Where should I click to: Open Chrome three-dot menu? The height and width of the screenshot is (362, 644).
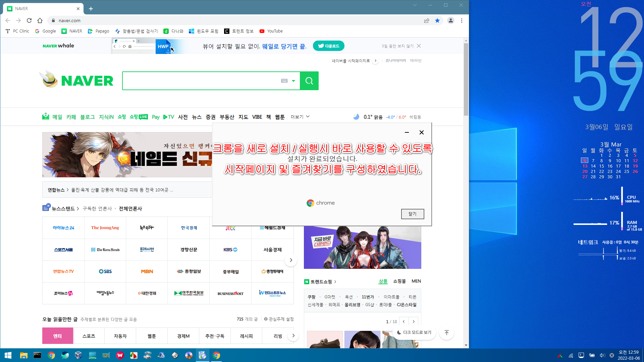coord(462,20)
